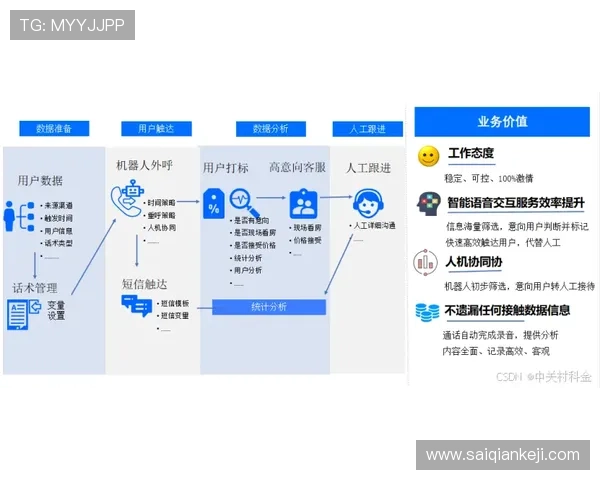Viewport: 600px width, 480px height.
Task: Click the 业务价值 banner
Action: click(502, 122)
